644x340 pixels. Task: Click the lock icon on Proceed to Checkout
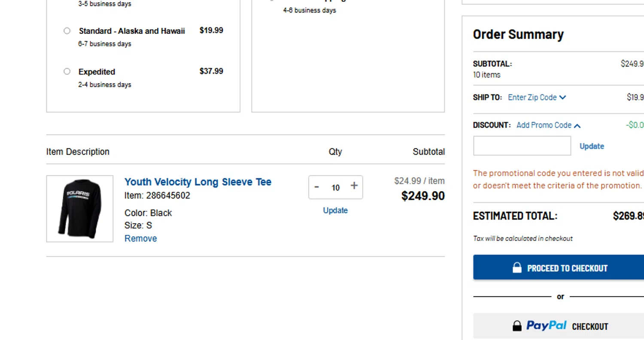click(x=517, y=268)
